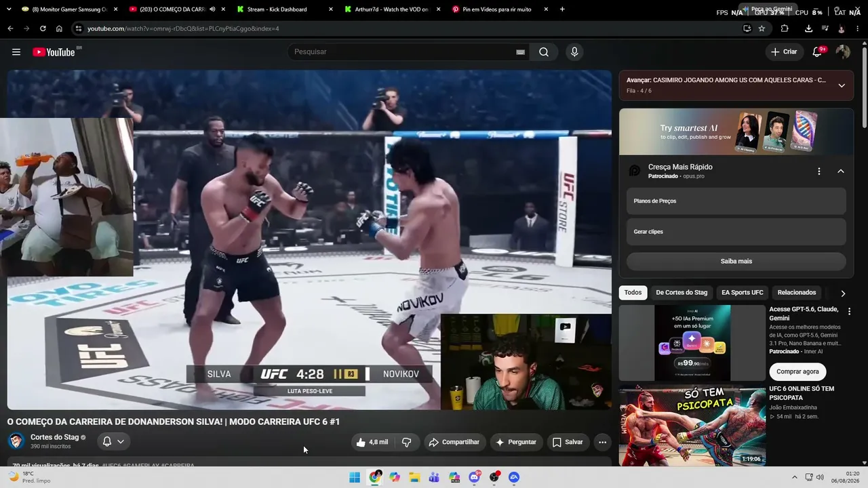Open YouTube notifications bell
868x488 pixels.
click(817, 52)
